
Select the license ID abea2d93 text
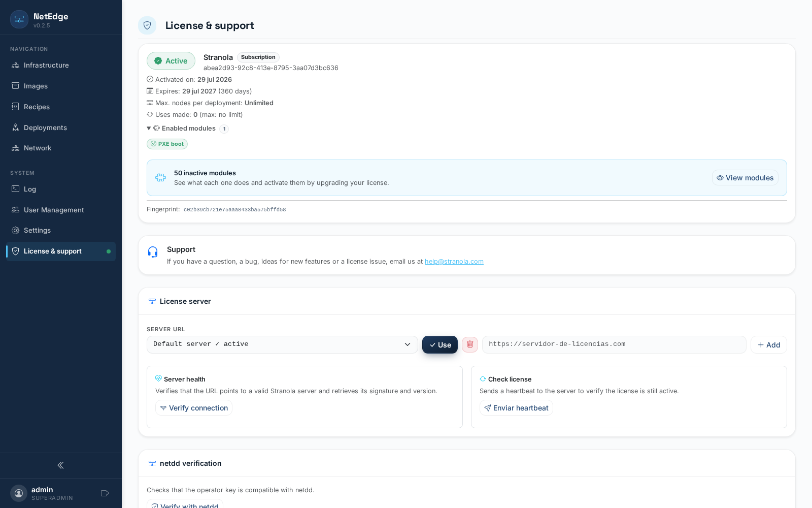271,68
